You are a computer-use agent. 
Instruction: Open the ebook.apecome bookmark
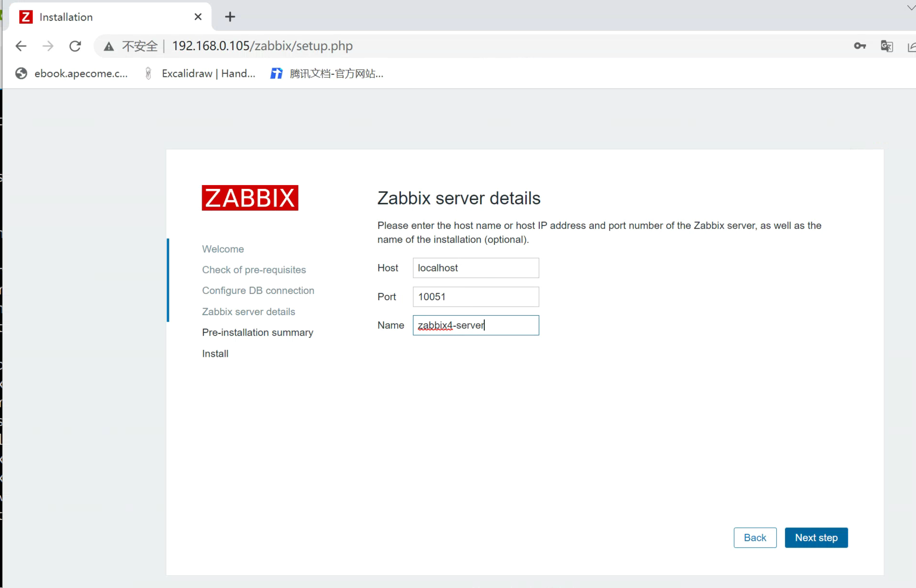72,73
